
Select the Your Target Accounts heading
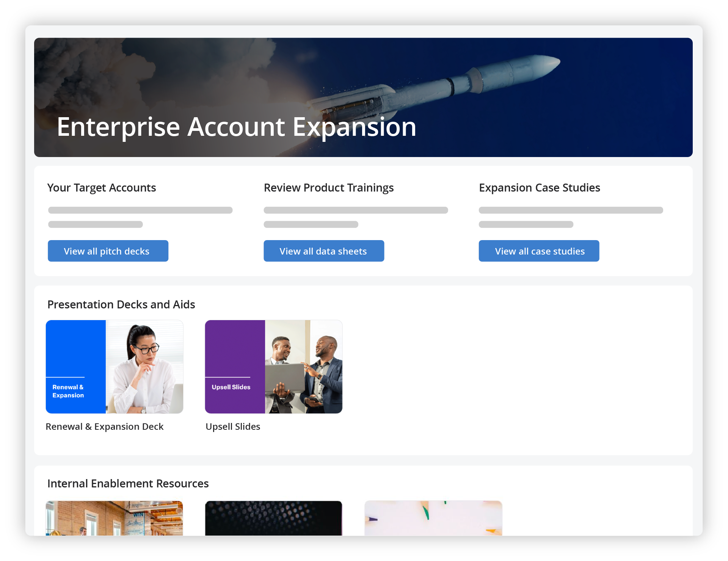point(101,188)
